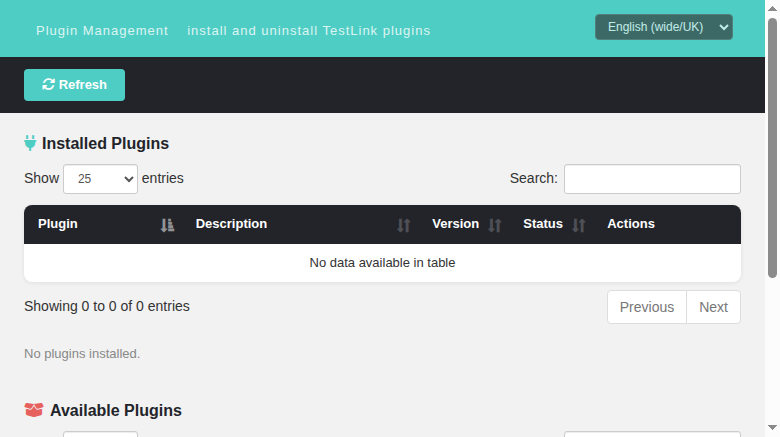Image resolution: width=780 pixels, height=437 pixels.
Task: Sort by Plugin column header
Action: (x=102, y=224)
